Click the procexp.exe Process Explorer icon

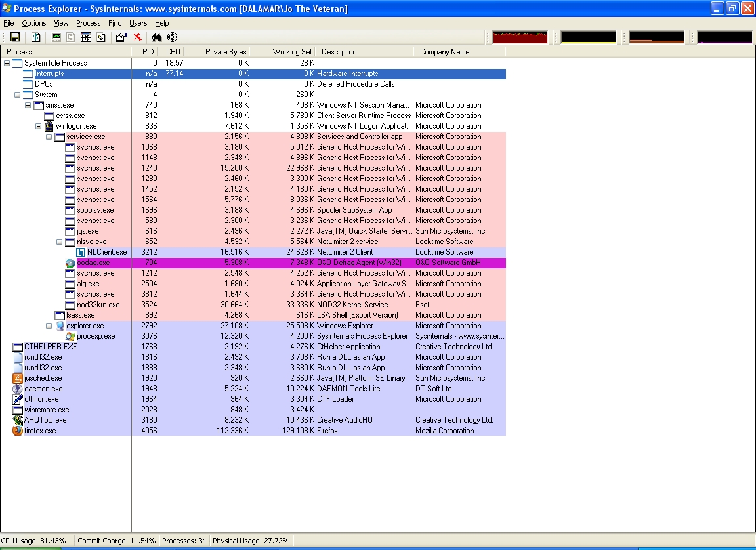(x=70, y=337)
